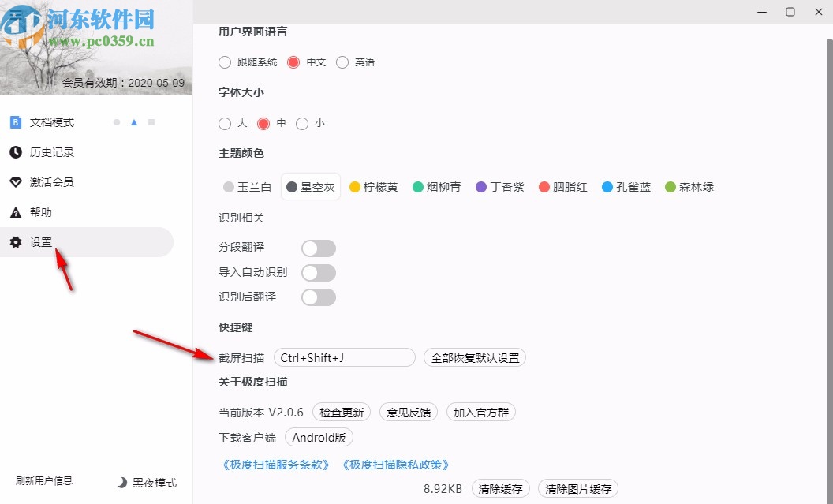
Task: Click the gear icon for 设置
Action: 17,242
